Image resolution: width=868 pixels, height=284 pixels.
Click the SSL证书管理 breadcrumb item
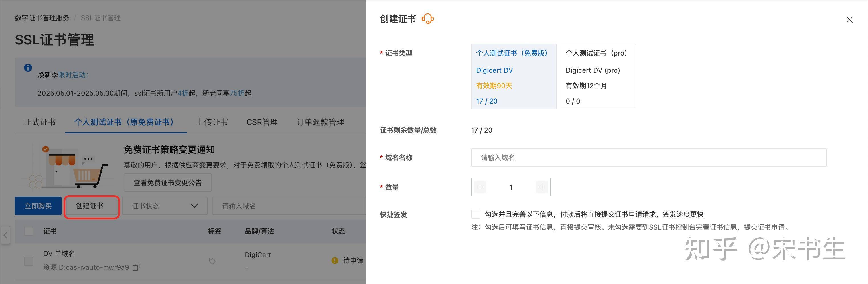click(x=100, y=18)
